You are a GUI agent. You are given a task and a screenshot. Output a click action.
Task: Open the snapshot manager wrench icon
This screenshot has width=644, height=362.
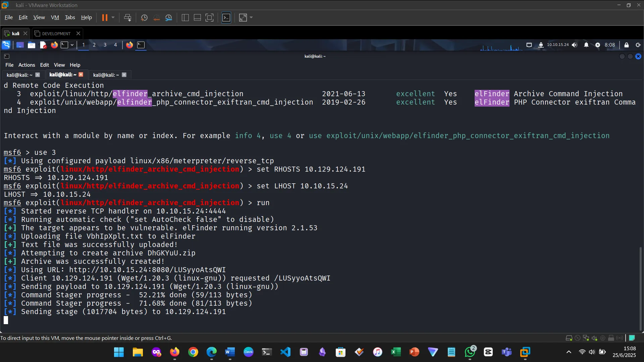coord(169,17)
